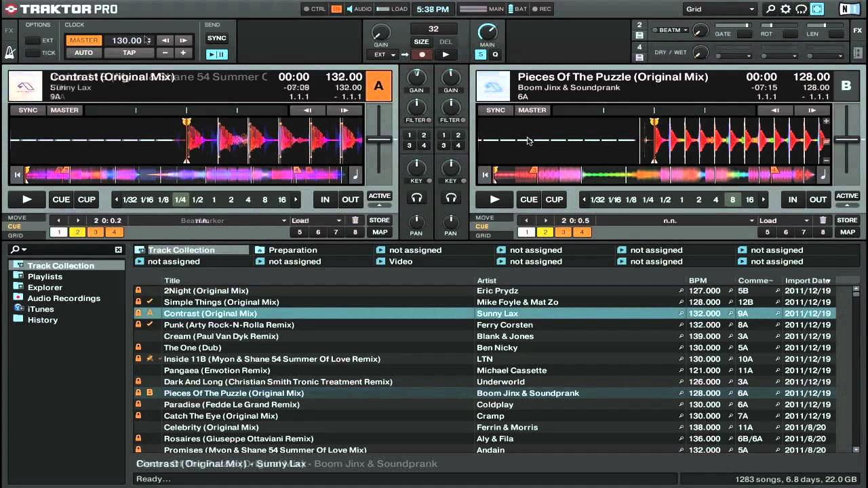This screenshot has height=488, width=868.
Task: Click the headphones icon in the header
Action: pos(801,9)
